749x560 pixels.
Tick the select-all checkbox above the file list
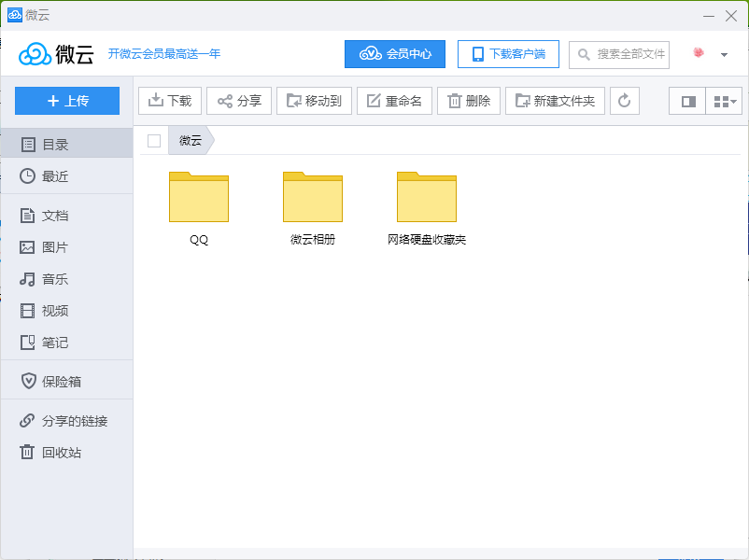153,141
